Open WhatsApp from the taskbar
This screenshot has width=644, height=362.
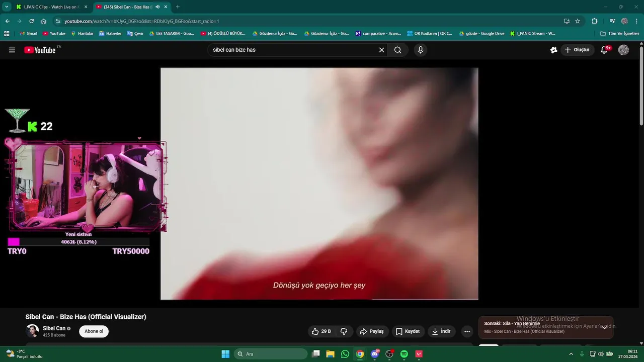click(345, 354)
